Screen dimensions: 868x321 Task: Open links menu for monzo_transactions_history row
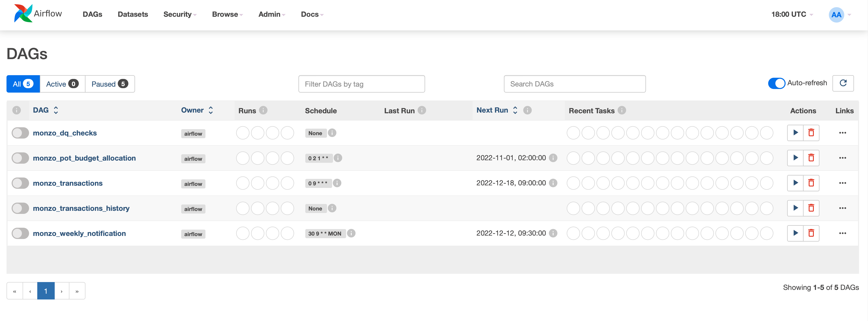[x=842, y=208]
